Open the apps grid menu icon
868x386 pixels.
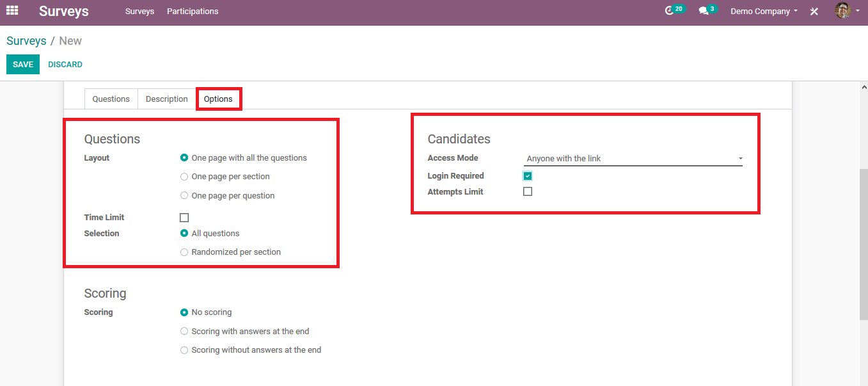pos(12,11)
